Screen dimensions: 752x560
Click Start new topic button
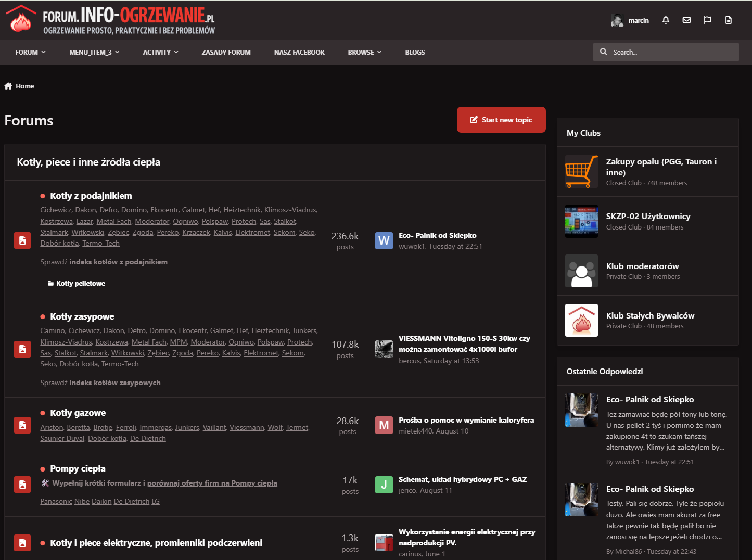click(x=501, y=120)
